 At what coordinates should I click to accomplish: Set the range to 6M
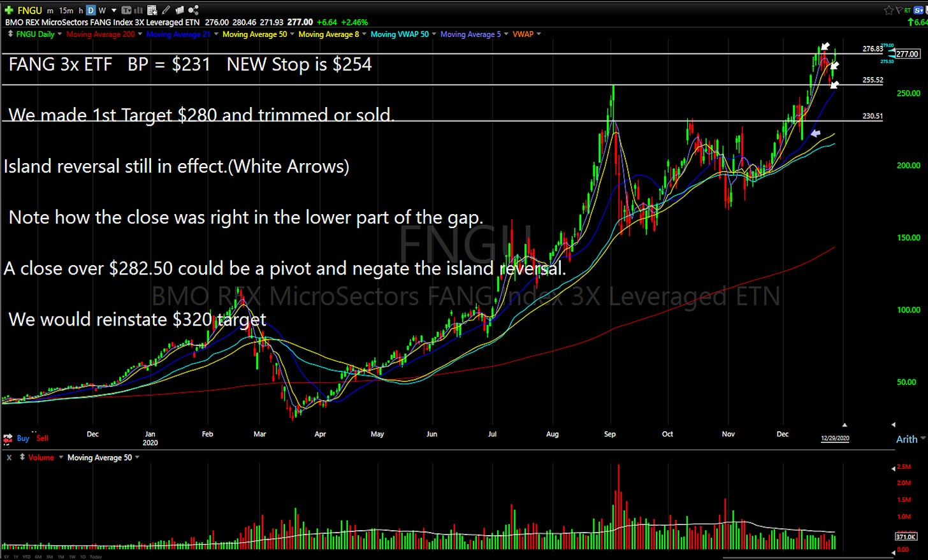[38, 557]
